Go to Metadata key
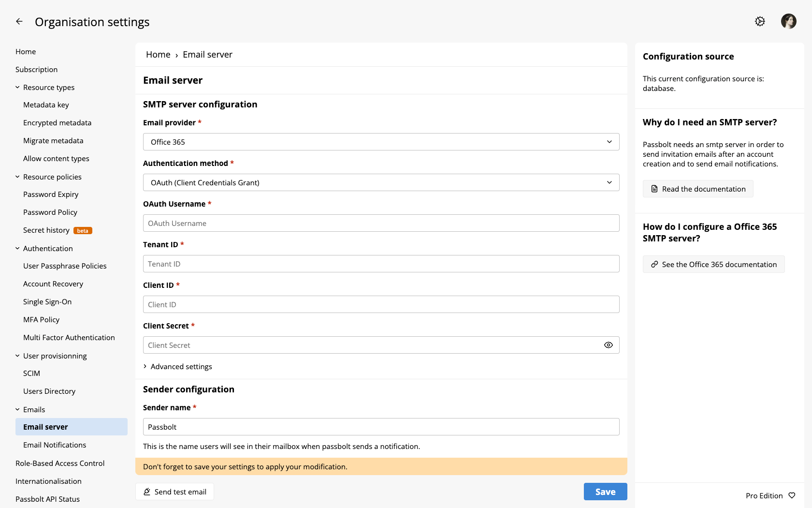The width and height of the screenshot is (812, 508). click(46, 105)
